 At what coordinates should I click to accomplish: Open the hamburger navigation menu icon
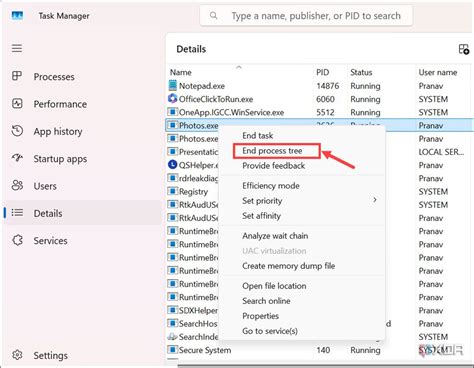tap(17, 48)
